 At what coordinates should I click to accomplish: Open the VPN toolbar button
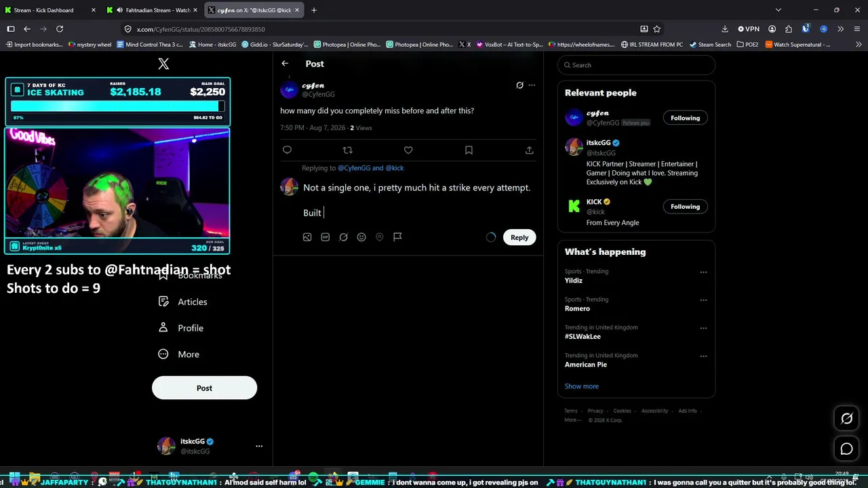[749, 29]
